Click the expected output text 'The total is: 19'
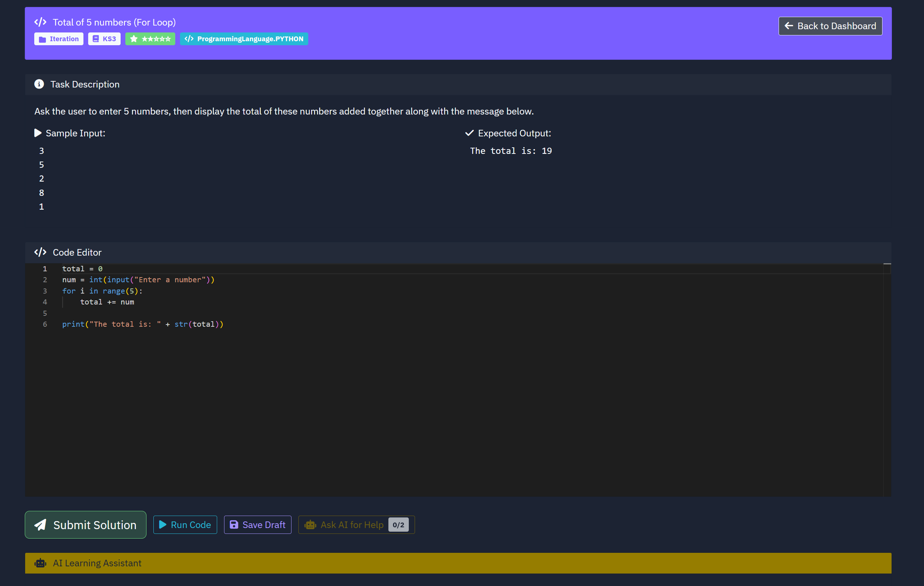 pos(511,151)
